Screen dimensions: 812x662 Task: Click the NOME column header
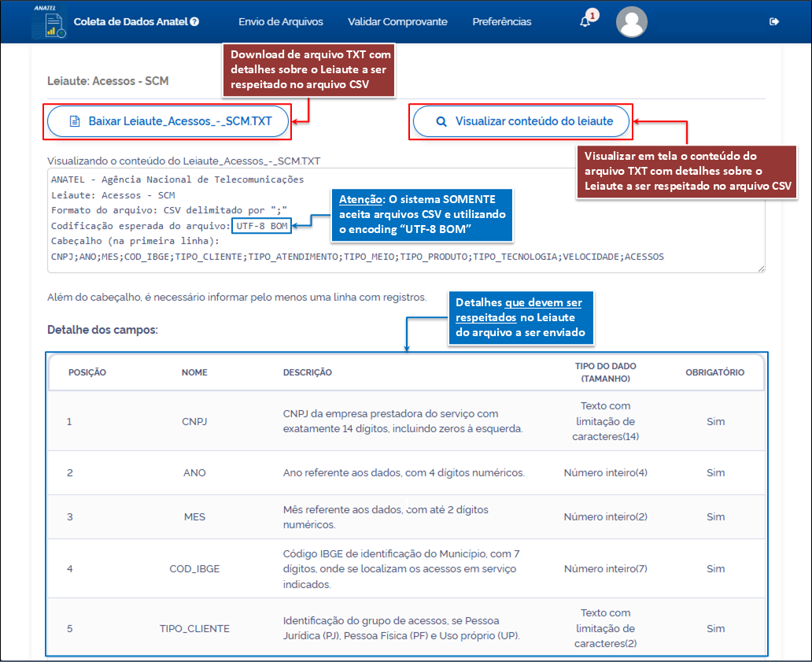pos(194,372)
